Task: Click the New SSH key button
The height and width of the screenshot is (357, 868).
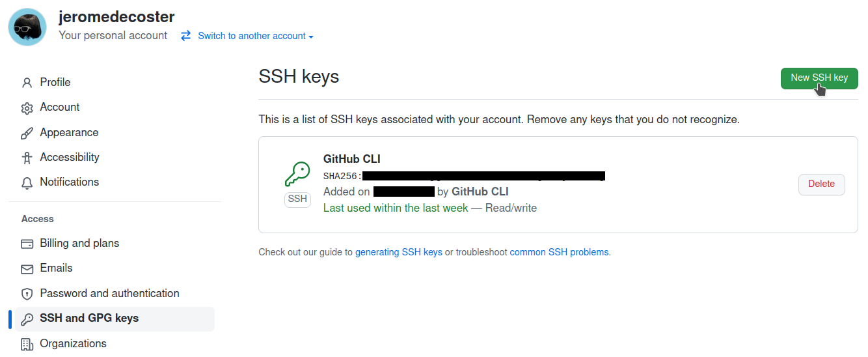Action: (819, 78)
